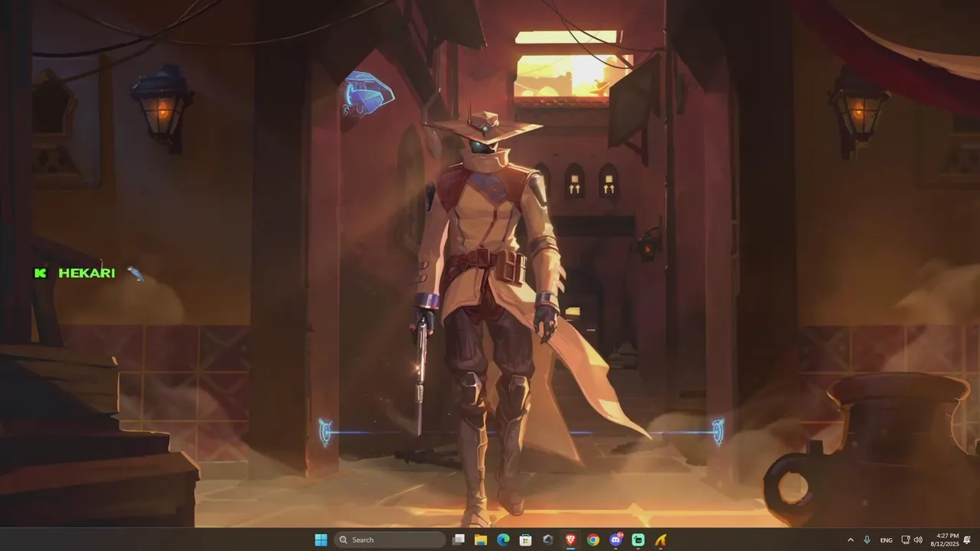Show hidden system tray icons
Image resolution: width=980 pixels, height=551 pixels.
pyautogui.click(x=850, y=540)
